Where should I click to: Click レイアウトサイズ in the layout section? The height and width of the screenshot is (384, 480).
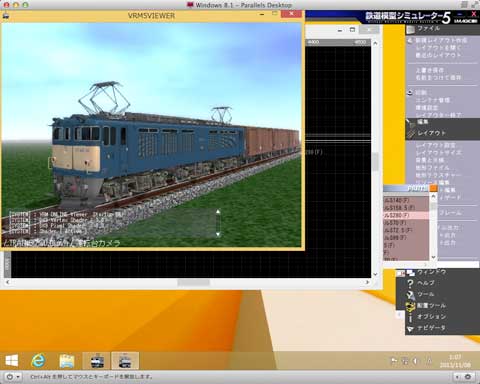coord(438,153)
